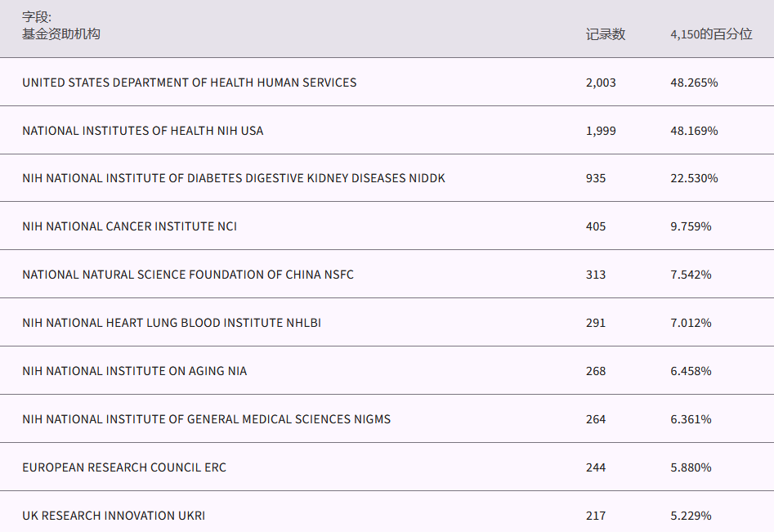The height and width of the screenshot is (532, 774).
Task: Click NIH National Cancer Institute NCI
Action: (x=129, y=226)
